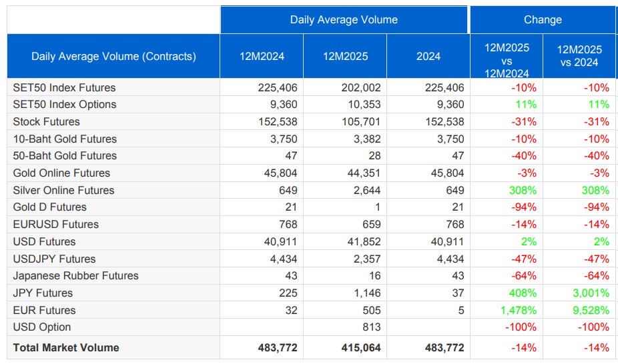Click the 'Daily Average Volume (Contracts)' column header

(x=113, y=56)
